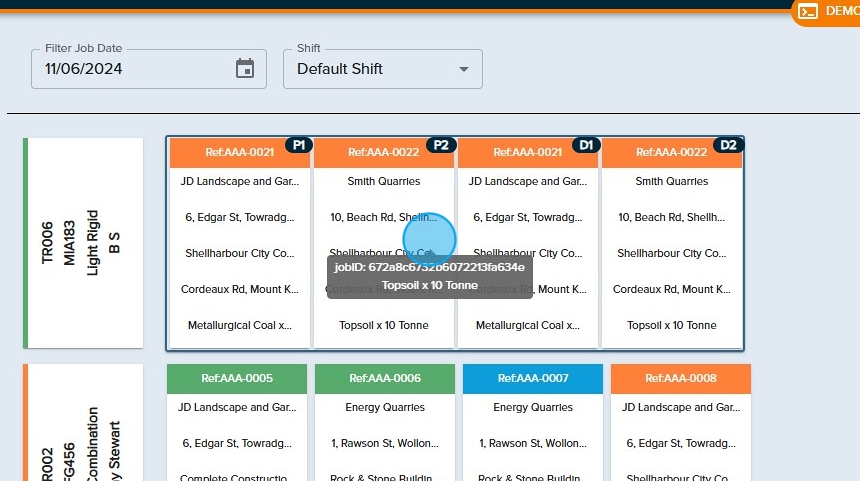
Task: Click Energy Quarries in the Ref:AAA-0007 card
Action: click(x=532, y=408)
